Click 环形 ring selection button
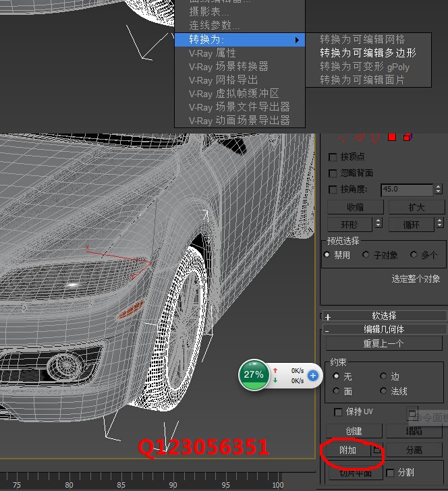Screen dimensions: 448x491 click(x=349, y=225)
